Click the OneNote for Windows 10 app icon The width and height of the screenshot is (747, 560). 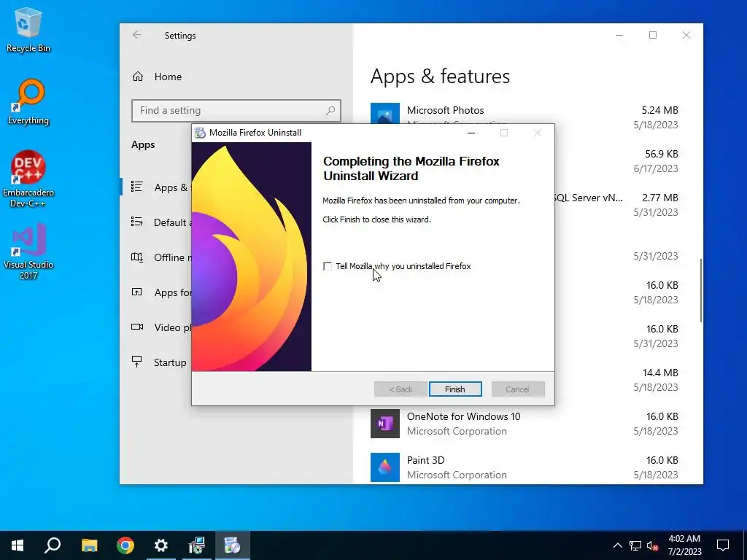click(x=385, y=424)
